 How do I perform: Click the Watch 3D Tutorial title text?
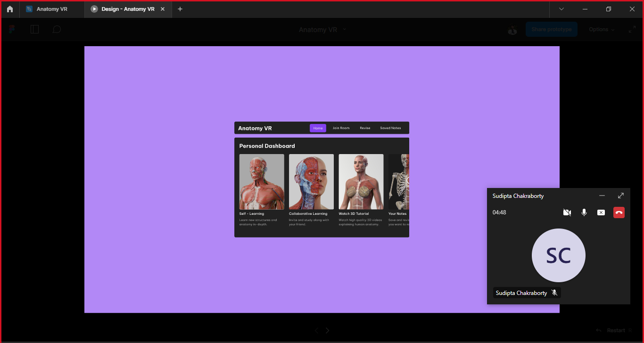354,214
